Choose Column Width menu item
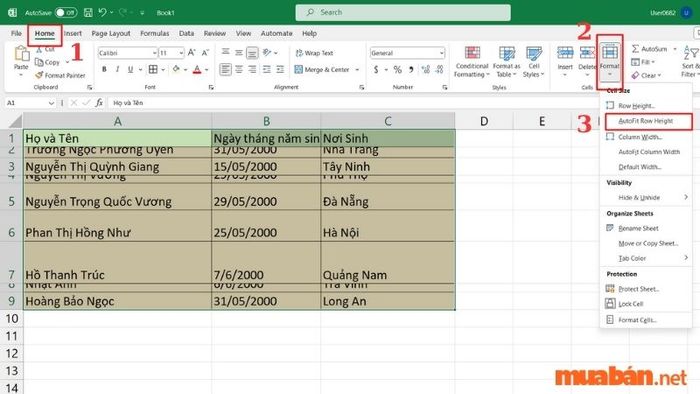Viewport: 700px width, 394px height. pyautogui.click(x=646, y=137)
